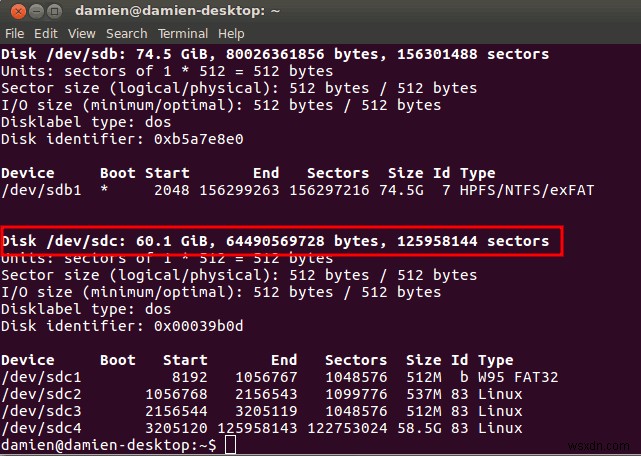Place cursor at the command prompt
Viewport: 641px width, 456px height.
tap(229, 444)
